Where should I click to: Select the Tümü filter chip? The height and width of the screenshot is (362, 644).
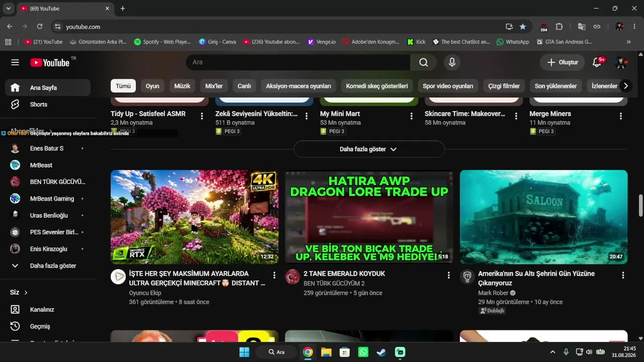coord(123,86)
